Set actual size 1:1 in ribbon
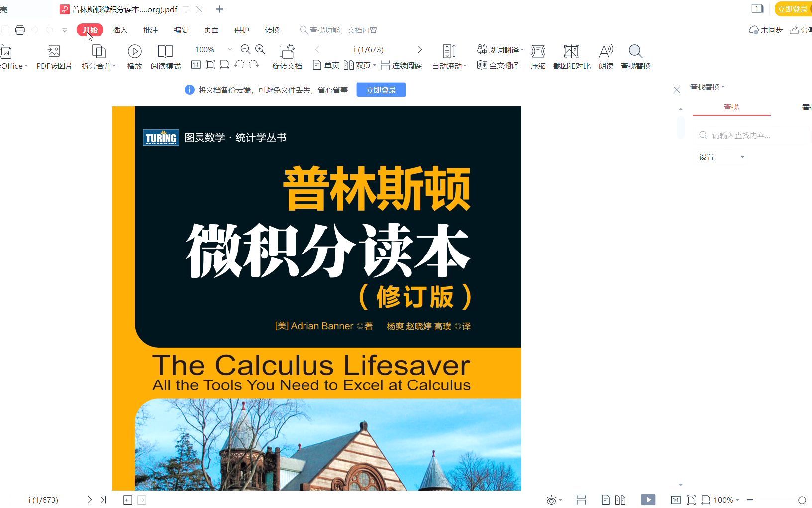812x508 pixels. (x=196, y=65)
